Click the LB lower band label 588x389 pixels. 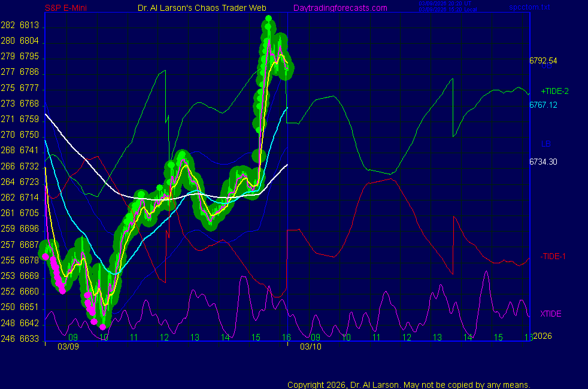[546, 144]
